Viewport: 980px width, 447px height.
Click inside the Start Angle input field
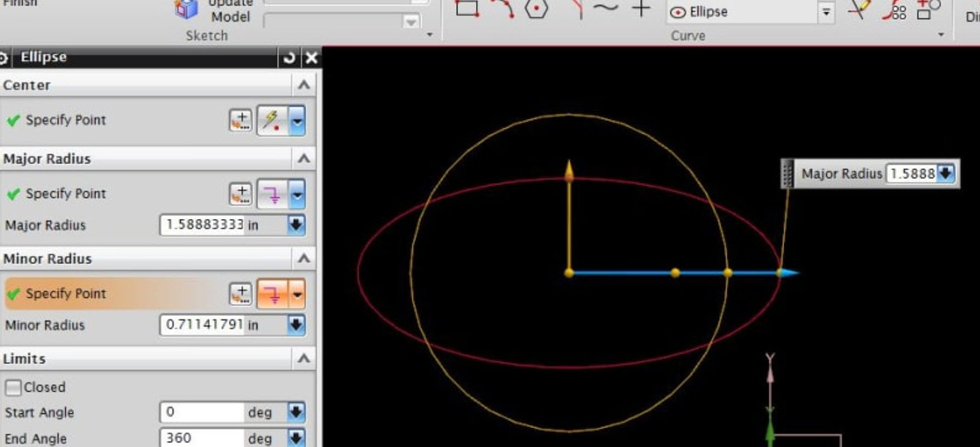coord(199,412)
